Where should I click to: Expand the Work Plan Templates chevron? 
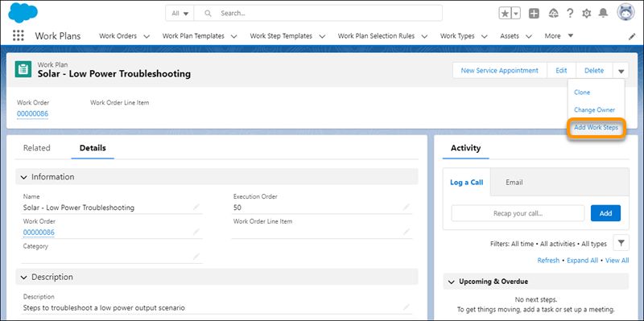pyautogui.click(x=234, y=36)
